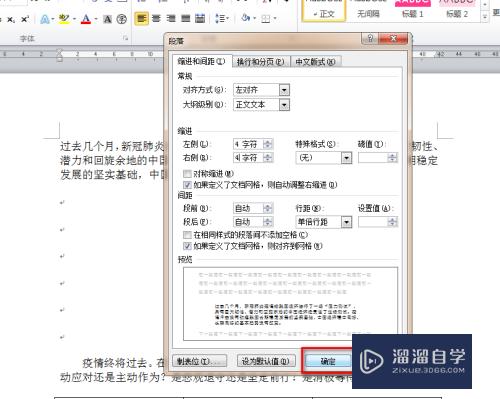Close the 段落 dialog
Image resolution: width=500 pixels, height=399 pixels.
pos(393,39)
